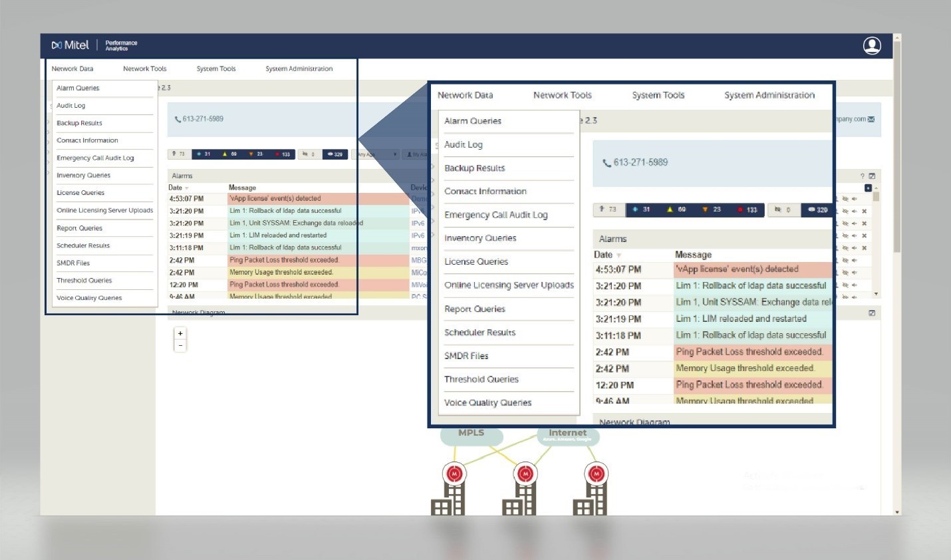Click magnified 'Lim 1, Unit SYSSAM: Exchange data' alarm

(x=753, y=303)
